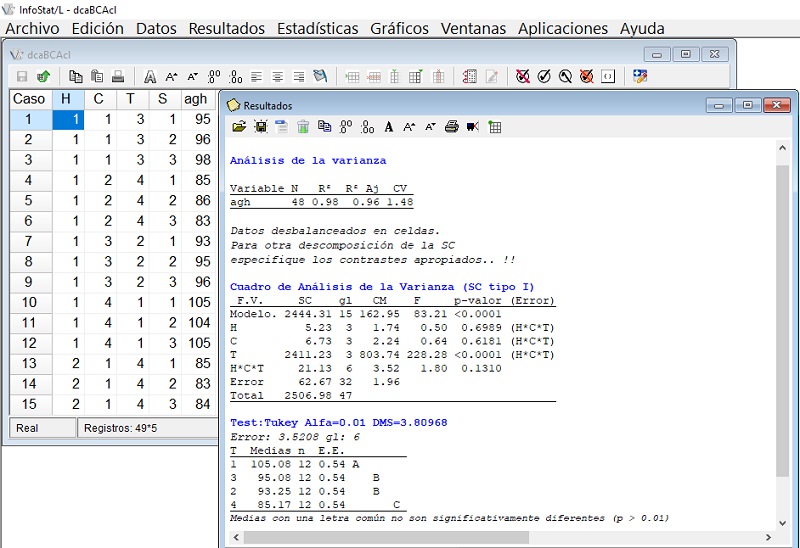Click the table grid icon in Resultados toolbar
800x548 pixels.
pyautogui.click(x=495, y=127)
